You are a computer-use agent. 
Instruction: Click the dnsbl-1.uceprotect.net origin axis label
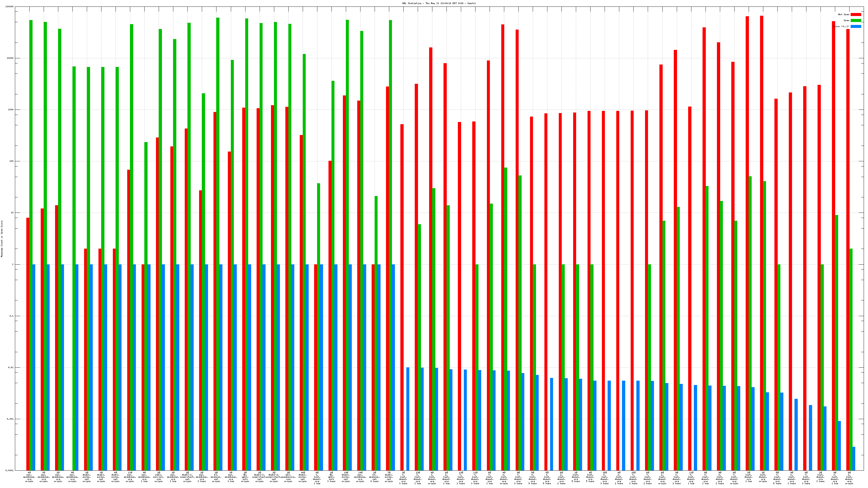click(x=187, y=477)
